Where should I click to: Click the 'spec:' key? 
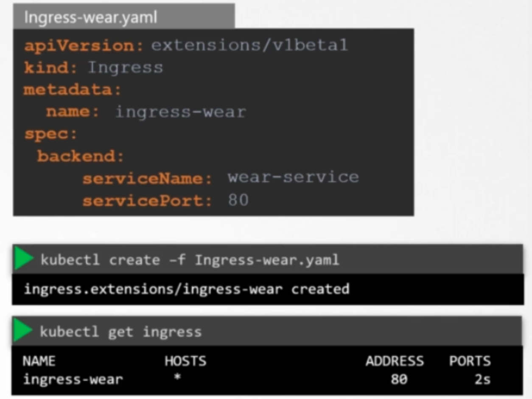tap(51, 134)
